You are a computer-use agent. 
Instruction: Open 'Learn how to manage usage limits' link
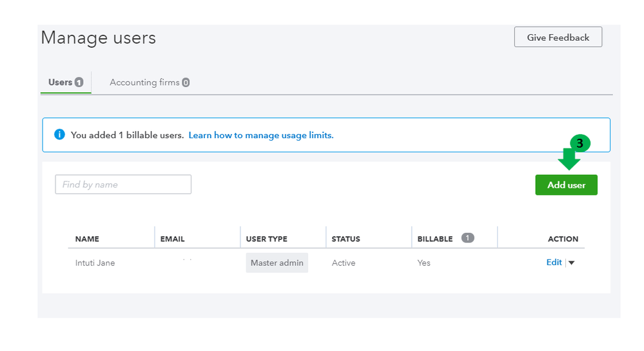click(x=260, y=135)
